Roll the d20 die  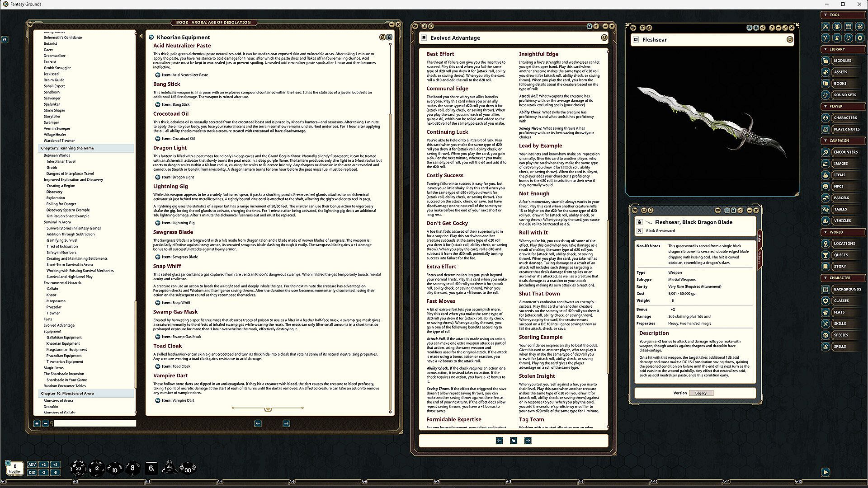(78, 469)
